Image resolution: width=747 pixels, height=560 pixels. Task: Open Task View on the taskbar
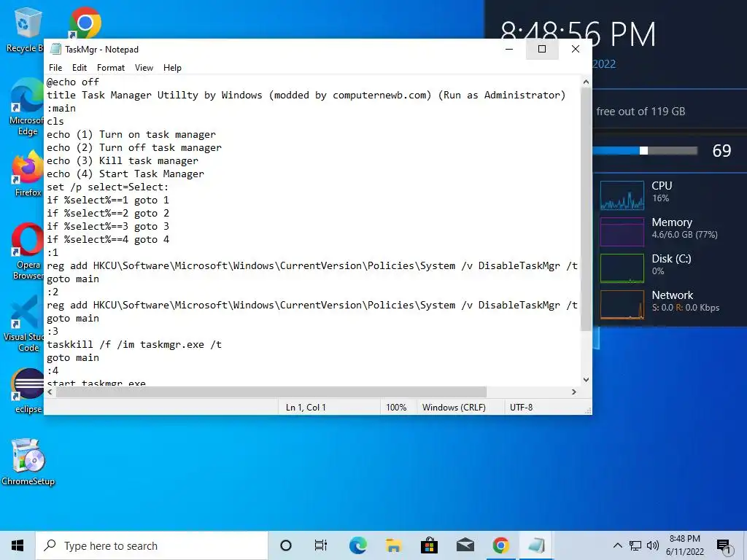tap(321, 545)
